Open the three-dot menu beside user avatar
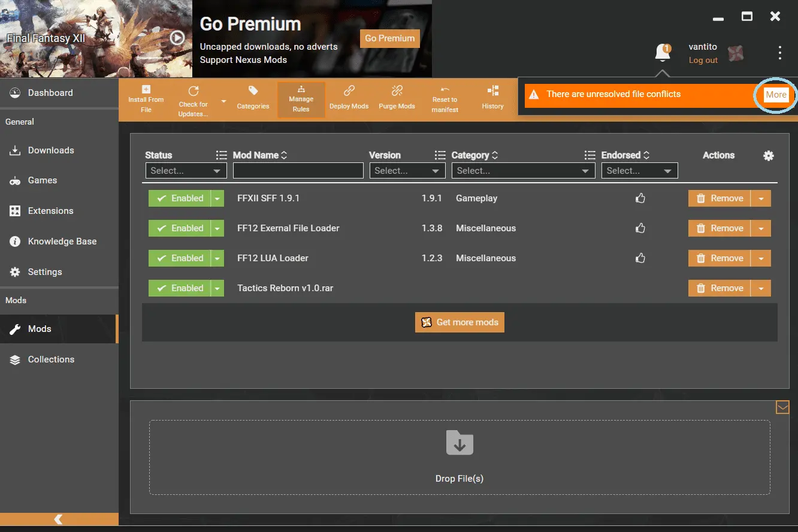This screenshot has width=798, height=532. coord(779,53)
